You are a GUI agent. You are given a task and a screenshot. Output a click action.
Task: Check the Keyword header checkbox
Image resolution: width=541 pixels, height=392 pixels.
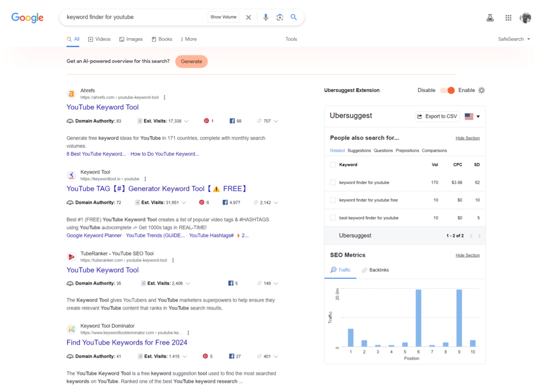tap(333, 164)
